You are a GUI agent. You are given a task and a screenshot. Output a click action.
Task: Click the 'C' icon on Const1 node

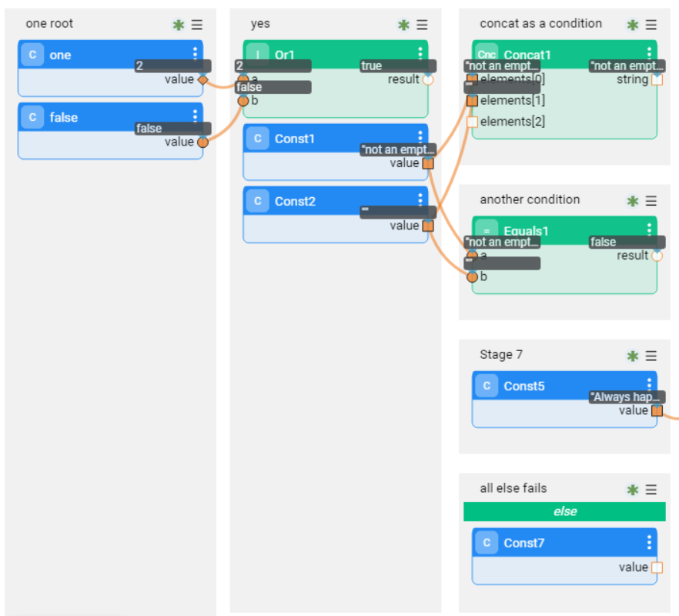pyautogui.click(x=258, y=139)
